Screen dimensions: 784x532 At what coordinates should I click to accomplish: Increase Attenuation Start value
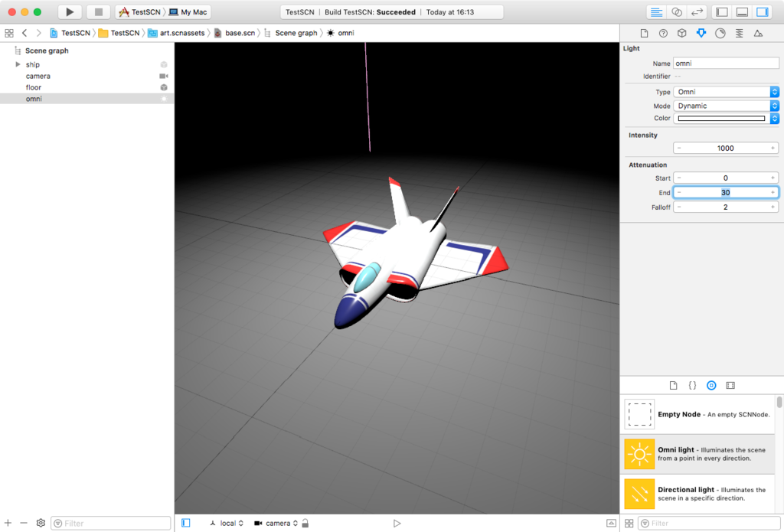click(773, 178)
